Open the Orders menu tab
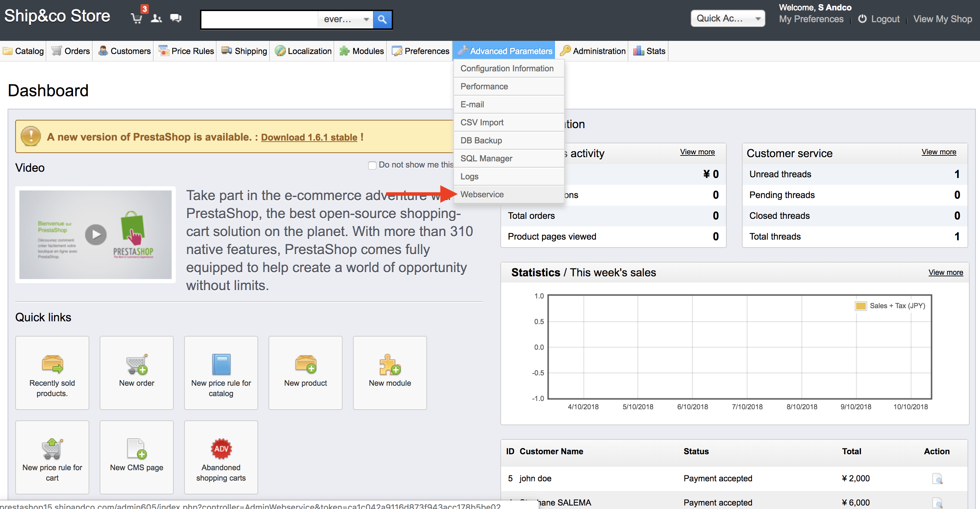The height and width of the screenshot is (509, 980). click(x=70, y=51)
